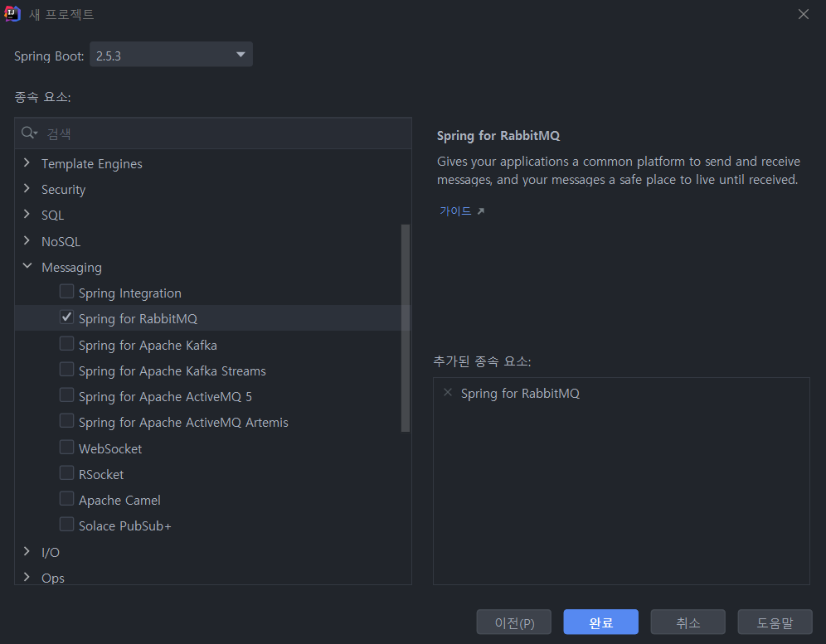Enable Spring for Apache ActiveMQ 5
Image resolution: width=826 pixels, height=644 pixels.
67,395
